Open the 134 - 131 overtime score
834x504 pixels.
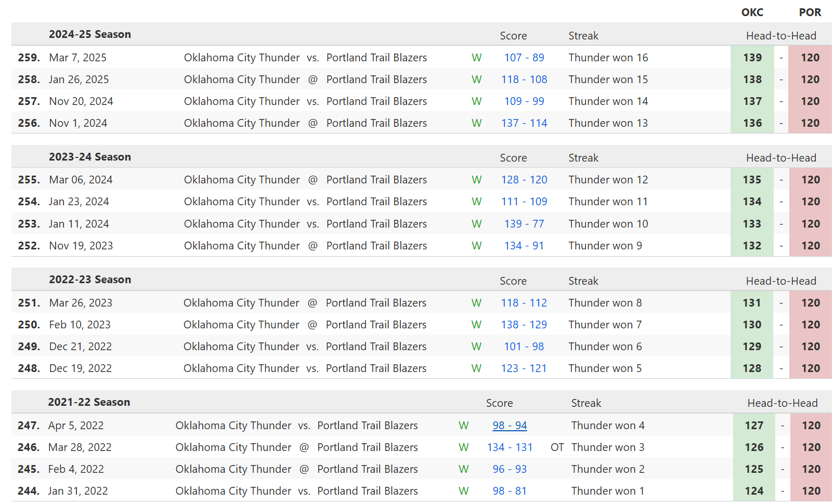click(x=510, y=447)
